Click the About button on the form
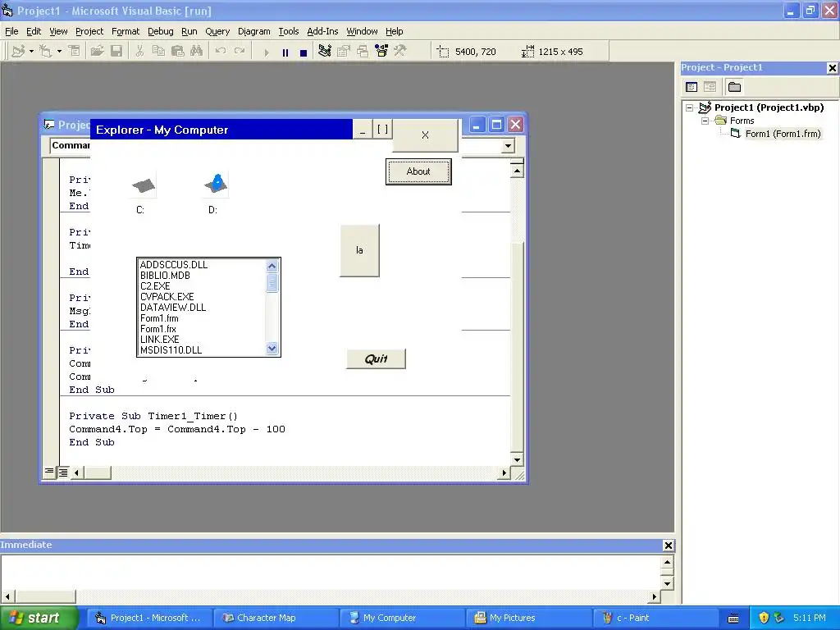Screen dimensions: 840x630 (x=418, y=171)
